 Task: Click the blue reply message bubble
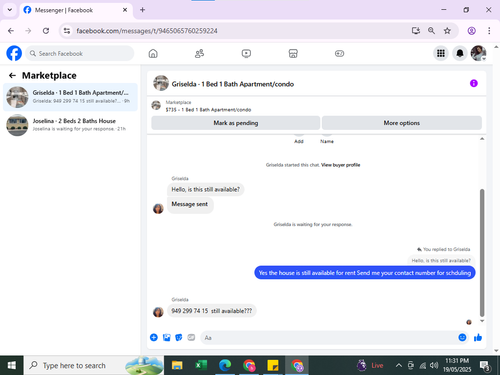coord(365,273)
